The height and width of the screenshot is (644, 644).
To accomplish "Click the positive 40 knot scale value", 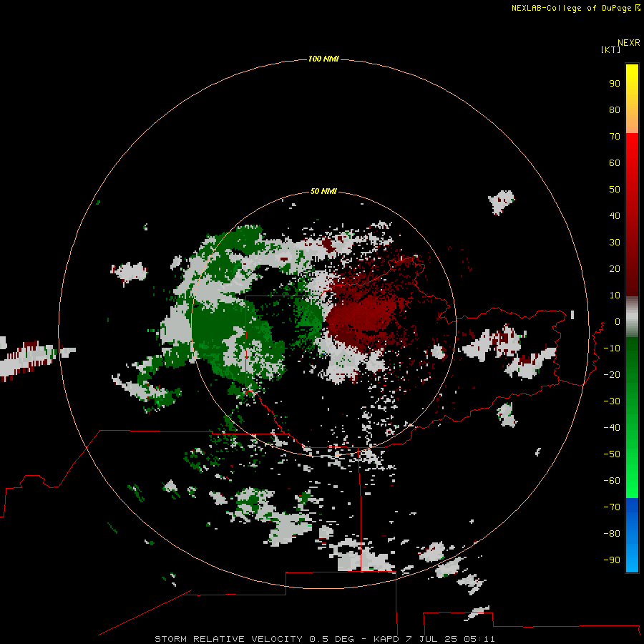I will pyautogui.click(x=615, y=215).
